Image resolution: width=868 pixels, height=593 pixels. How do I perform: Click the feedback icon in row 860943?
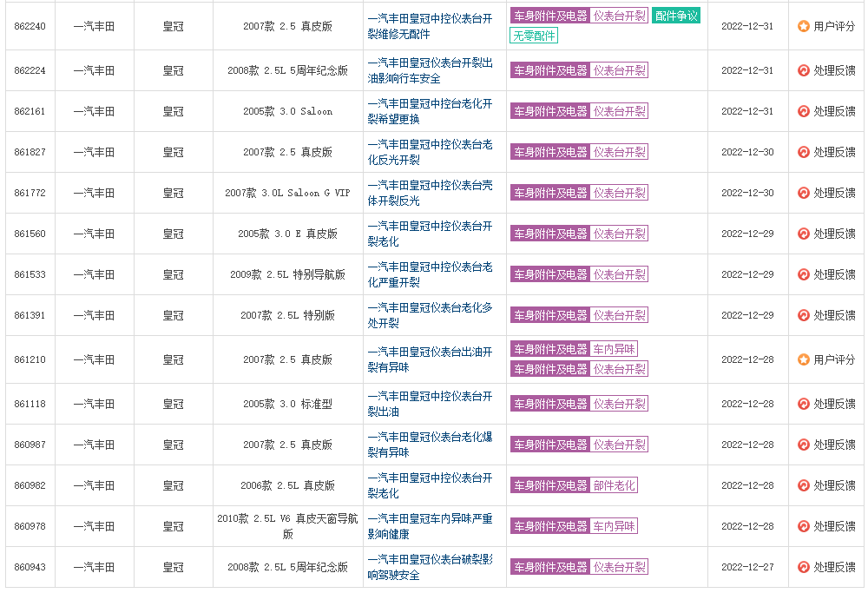[x=803, y=567]
